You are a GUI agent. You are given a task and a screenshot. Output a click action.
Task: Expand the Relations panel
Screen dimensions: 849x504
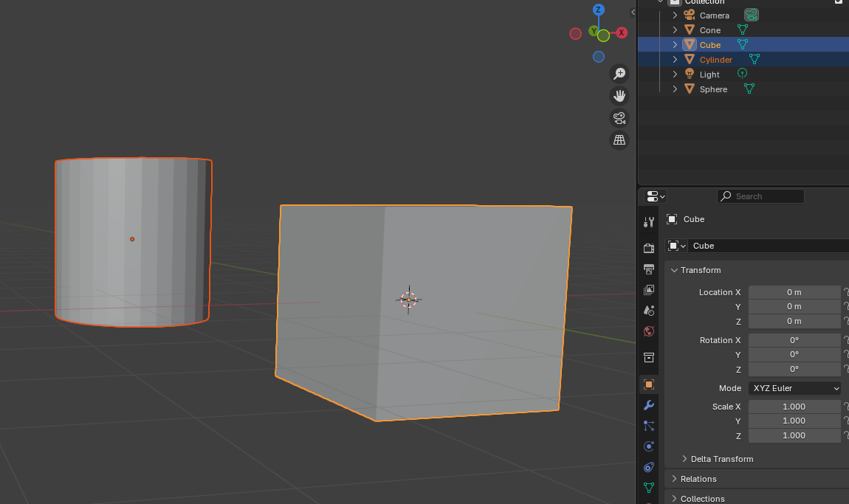coord(674,479)
